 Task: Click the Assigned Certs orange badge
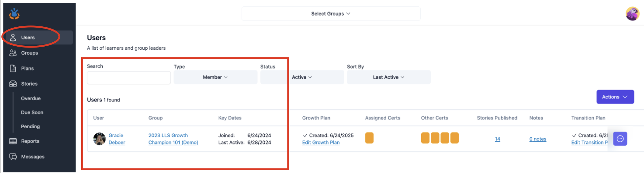tap(369, 138)
